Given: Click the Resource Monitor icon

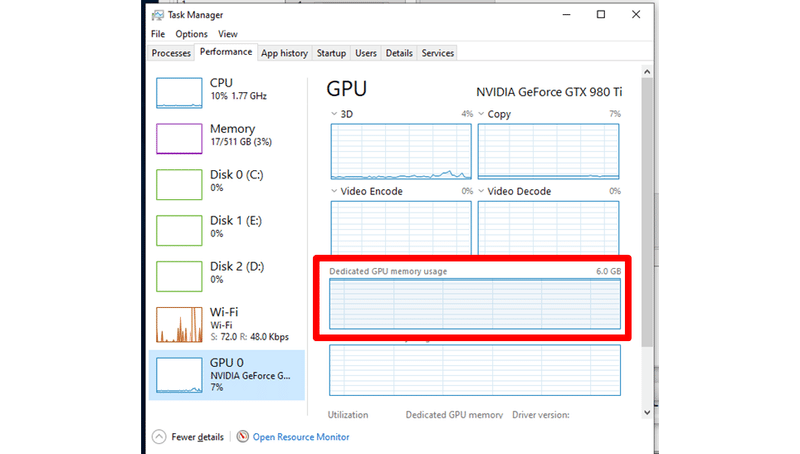Looking at the screenshot, I should (244, 437).
